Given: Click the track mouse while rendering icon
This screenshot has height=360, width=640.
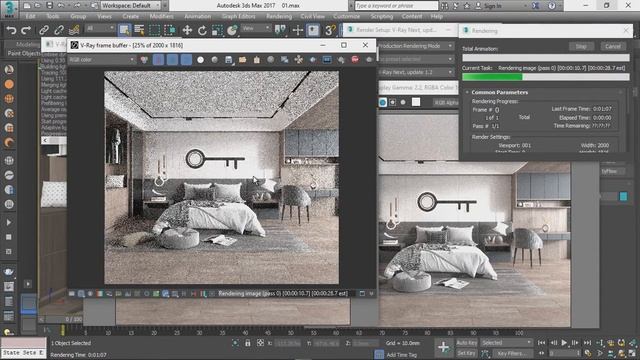Looking at the screenshot, I should [299, 60].
